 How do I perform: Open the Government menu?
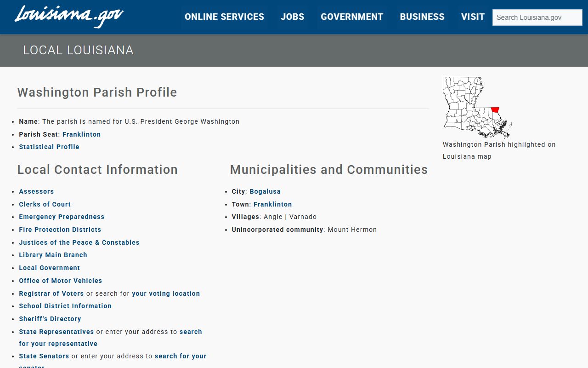coord(352,17)
